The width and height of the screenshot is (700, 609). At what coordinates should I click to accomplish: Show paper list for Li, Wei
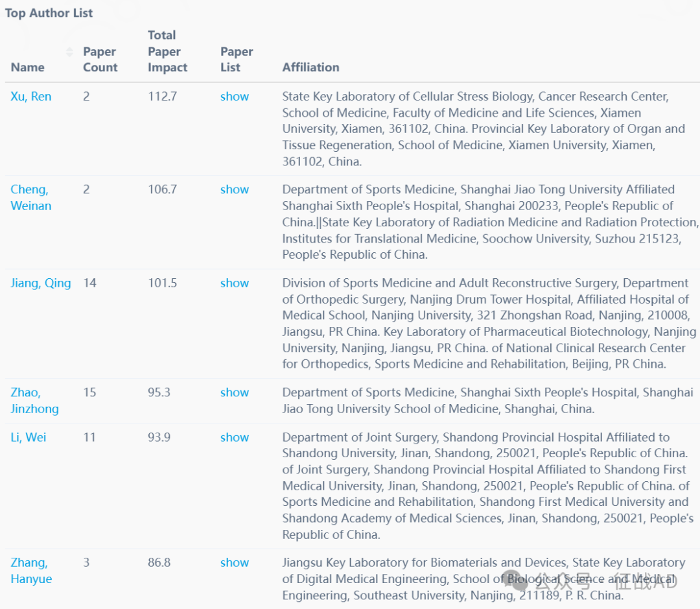click(x=235, y=437)
